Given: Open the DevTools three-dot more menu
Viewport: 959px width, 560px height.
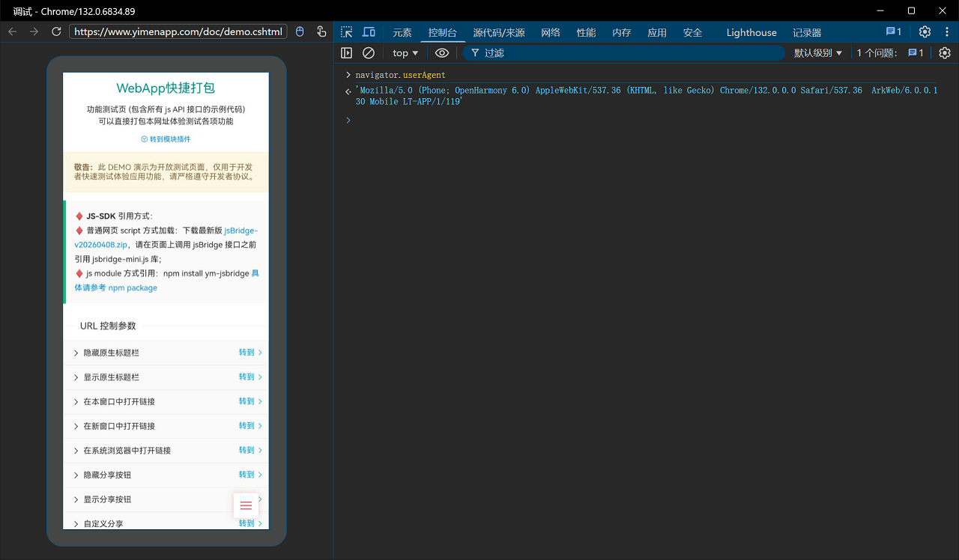Looking at the screenshot, I should tap(946, 32).
